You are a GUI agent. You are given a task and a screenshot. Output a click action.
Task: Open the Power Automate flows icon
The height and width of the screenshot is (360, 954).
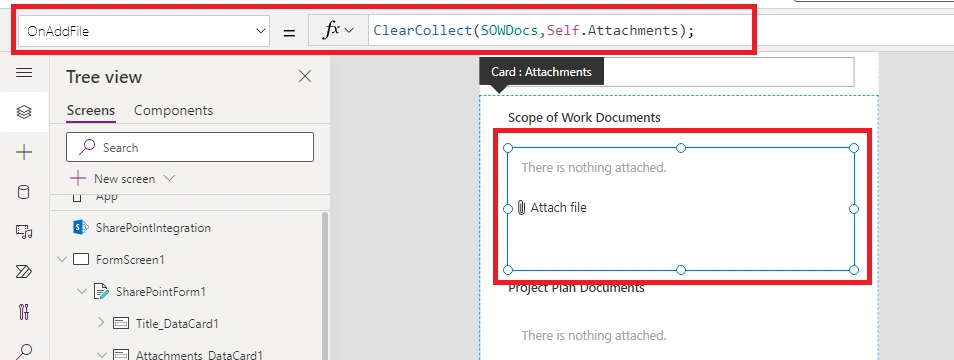coord(24,271)
